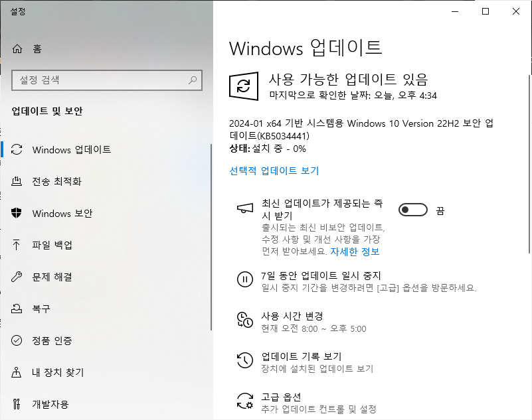Click the clock icon for 사용 시간 변경

[244, 320]
